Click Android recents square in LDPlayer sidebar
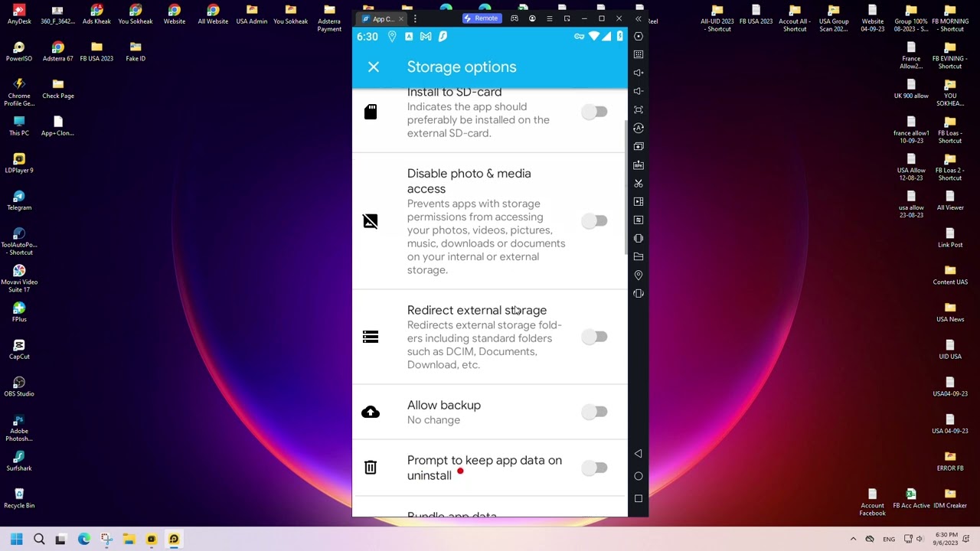The width and height of the screenshot is (980, 551). click(x=639, y=498)
